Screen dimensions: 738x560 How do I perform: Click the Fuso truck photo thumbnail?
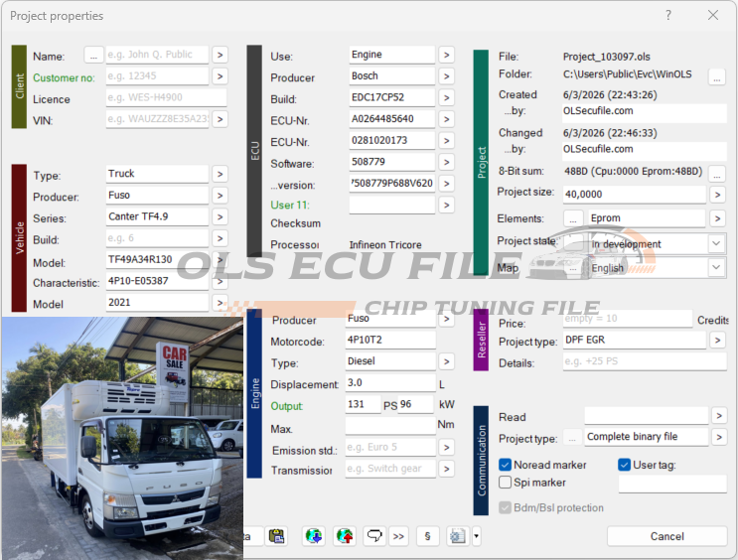coord(122,438)
